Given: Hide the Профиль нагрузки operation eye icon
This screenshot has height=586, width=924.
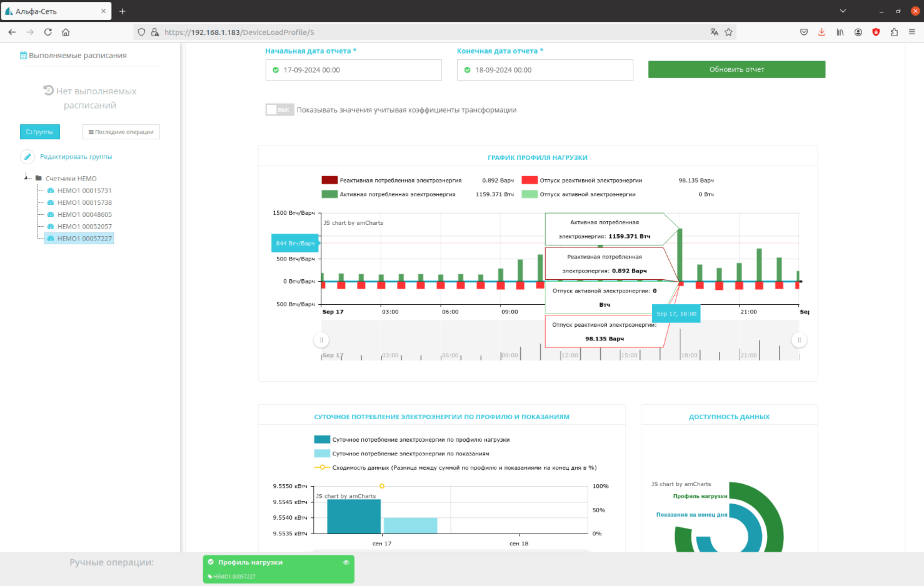Looking at the screenshot, I should click(x=346, y=562).
